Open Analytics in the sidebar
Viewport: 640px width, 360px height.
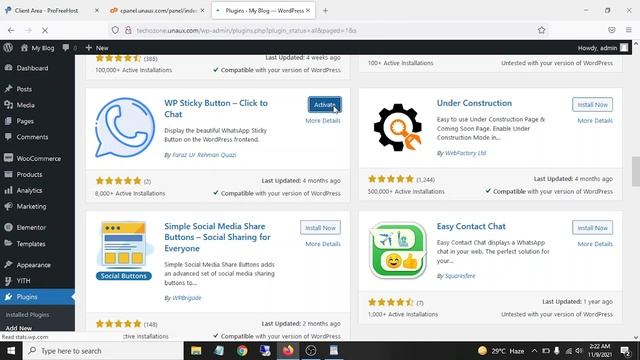pos(29,190)
